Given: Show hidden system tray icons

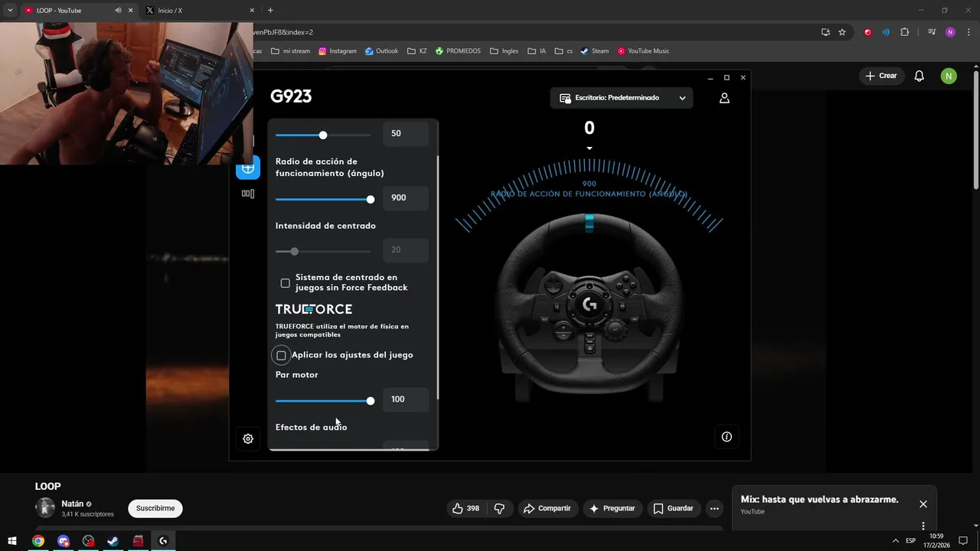Looking at the screenshot, I should tap(896, 541).
